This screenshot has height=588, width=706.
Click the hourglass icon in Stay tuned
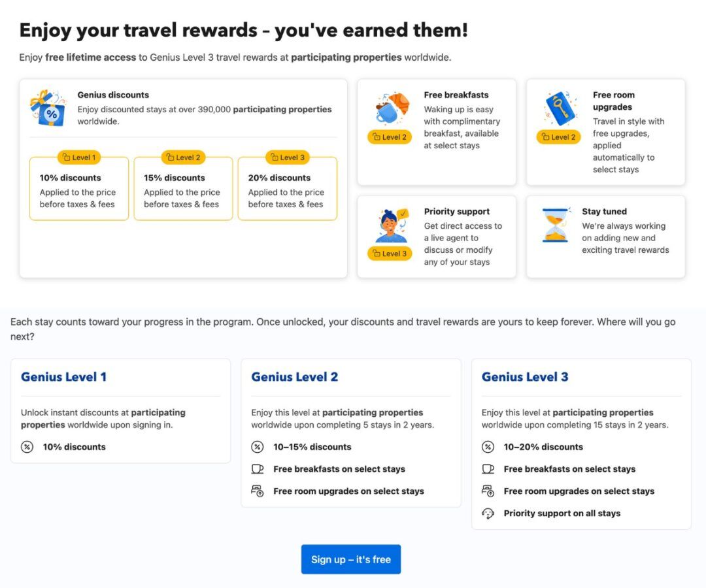(x=554, y=225)
